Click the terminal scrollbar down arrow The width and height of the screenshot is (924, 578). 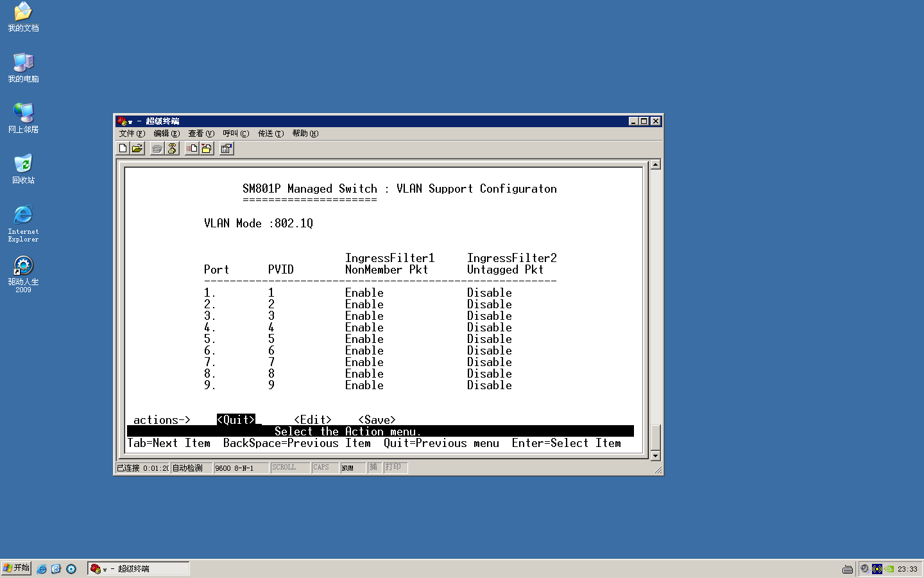(x=655, y=456)
